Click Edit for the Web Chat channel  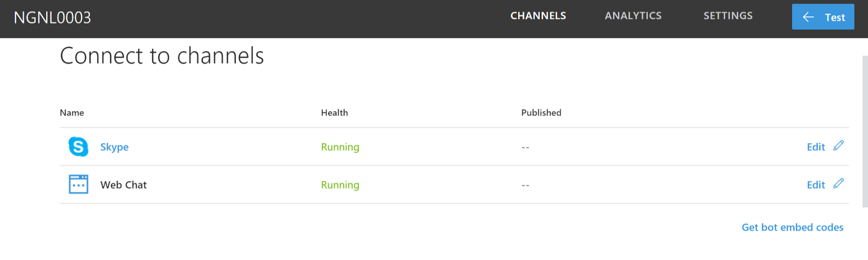point(815,185)
